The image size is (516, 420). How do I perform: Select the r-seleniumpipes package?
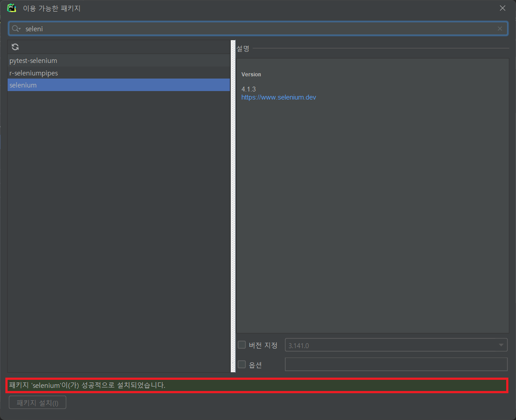119,73
